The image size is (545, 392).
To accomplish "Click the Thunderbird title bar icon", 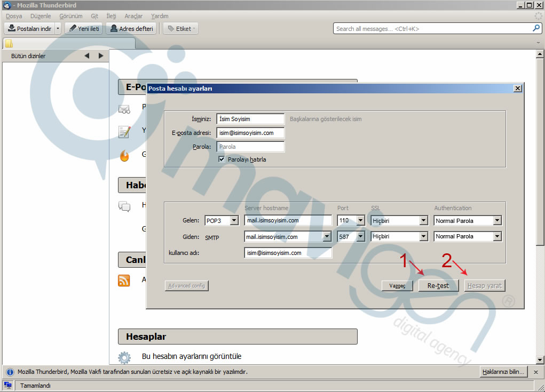I will coord(6,5).
